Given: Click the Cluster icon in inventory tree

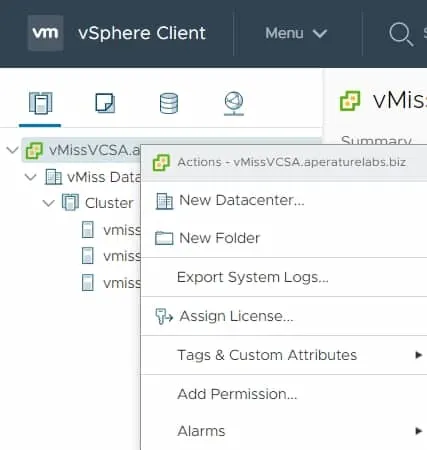Looking at the screenshot, I should tap(70, 202).
